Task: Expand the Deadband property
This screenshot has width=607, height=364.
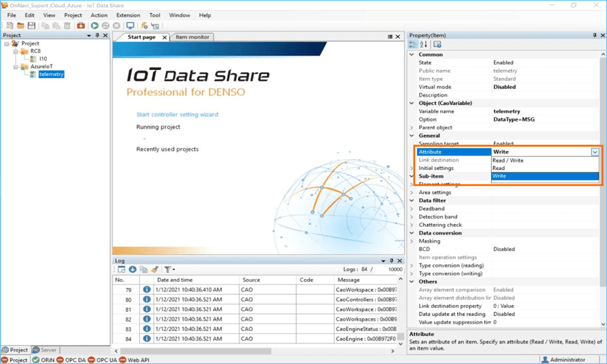Action: pyautogui.click(x=412, y=208)
